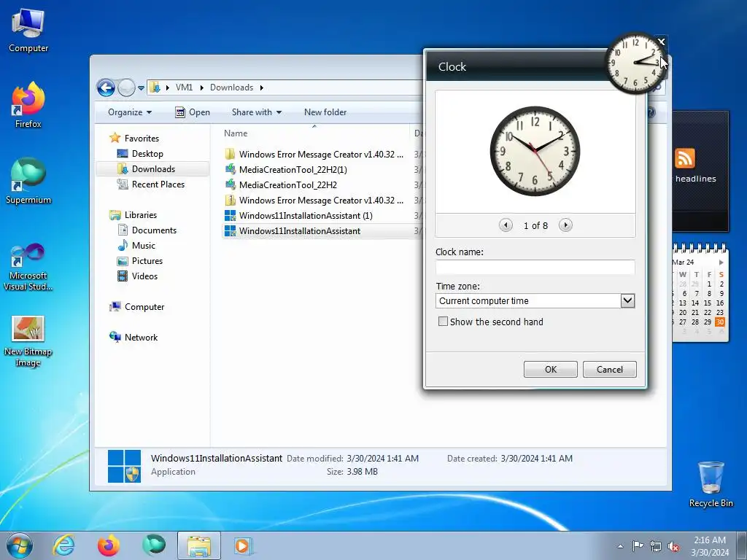Show hidden tray icons arrow
This screenshot has width=747, height=560.
point(620,546)
